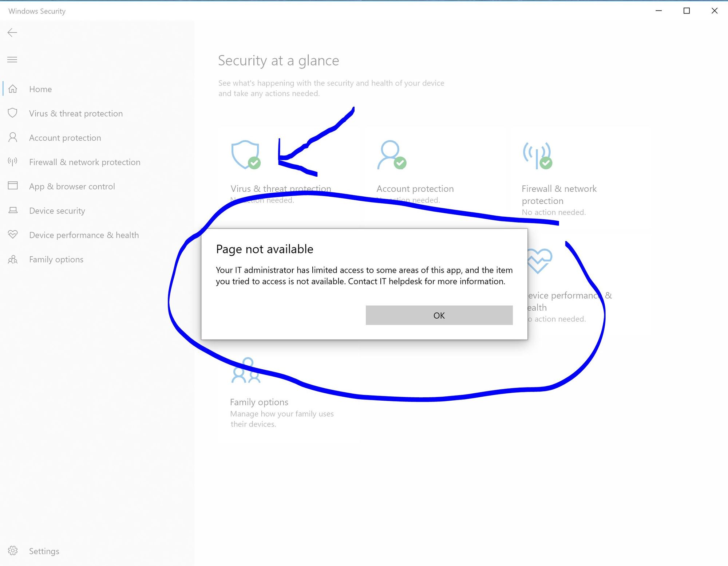Click the person icon for Account protection in sidebar
The width and height of the screenshot is (728, 566).
pyautogui.click(x=13, y=137)
